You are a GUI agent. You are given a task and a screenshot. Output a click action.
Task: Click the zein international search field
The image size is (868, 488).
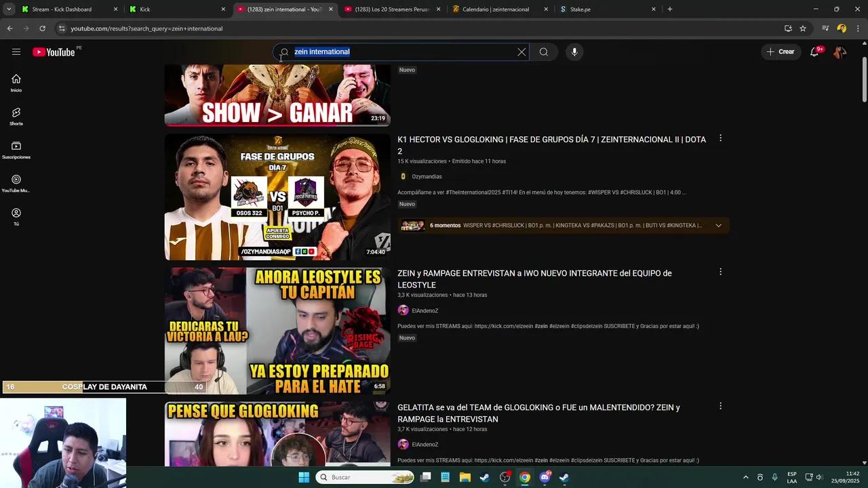[x=400, y=52]
